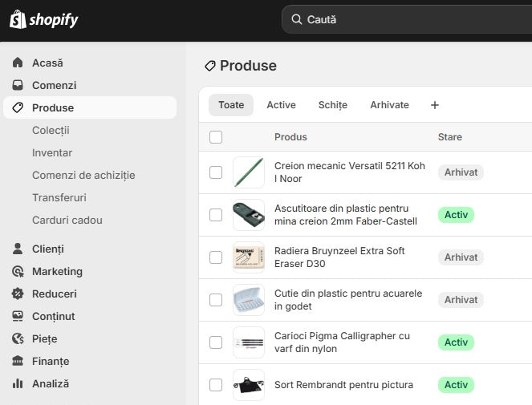This screenshot has width=532, height=405.
Task: Click the Conținut sidebar icon
Action: click(18, 316)
